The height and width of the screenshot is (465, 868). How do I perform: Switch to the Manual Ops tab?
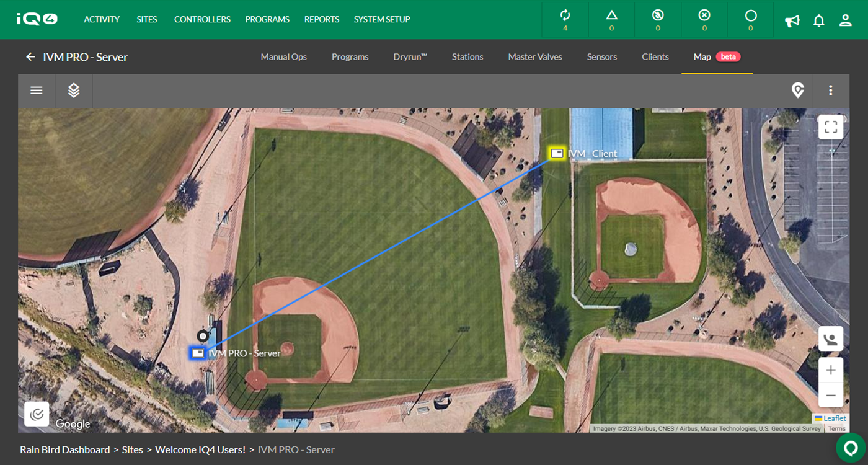point(284,57)
